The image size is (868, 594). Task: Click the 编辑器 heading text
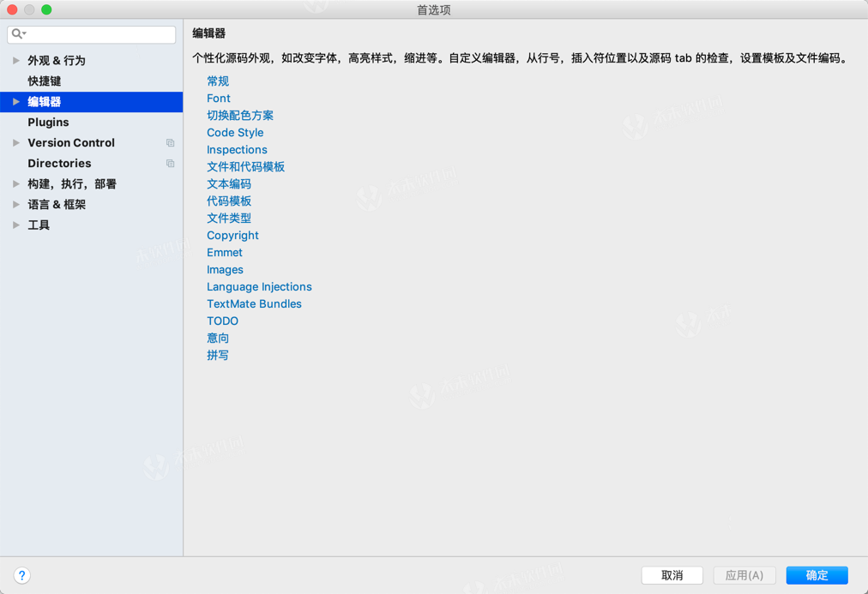[208, 33]
